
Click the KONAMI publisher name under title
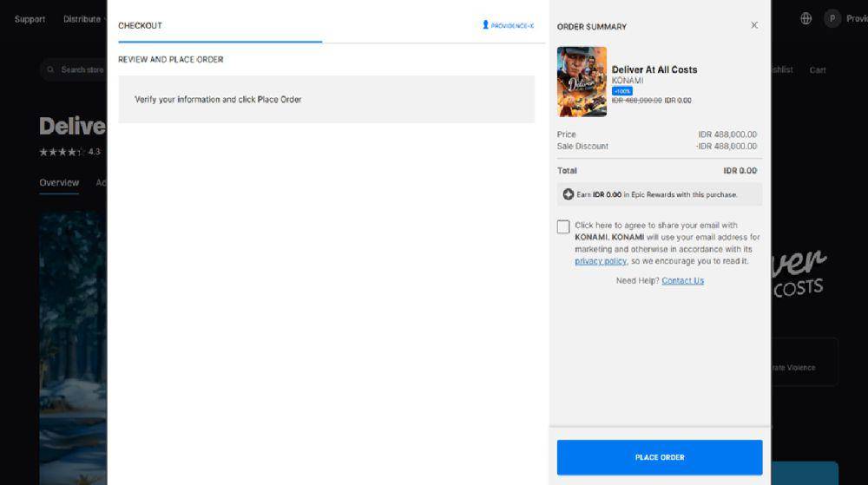(628, 81)
